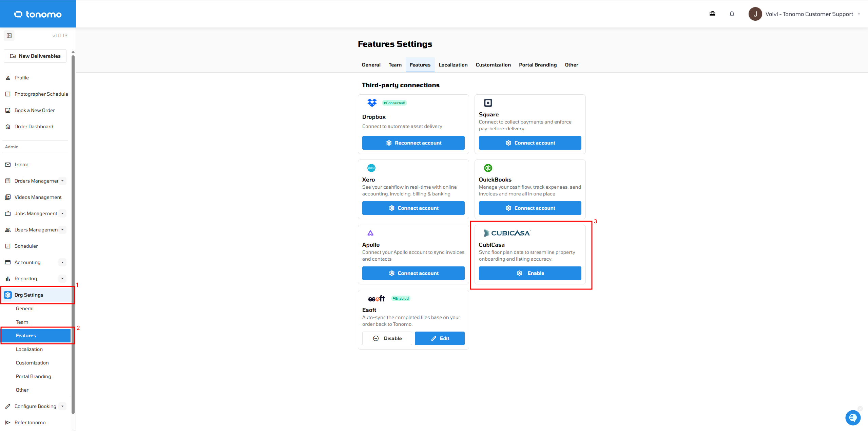The image size is (868, 431).
Task: Expand Orders Management submenu arrow
Action: pyautogui.click(x=62, y=181)
